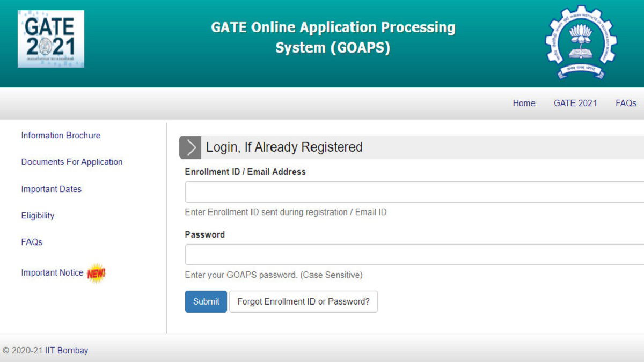Screen dimensions: 644x362
Task: Go to FAQs in the top navigation bar
Action: tap(626, 104)
